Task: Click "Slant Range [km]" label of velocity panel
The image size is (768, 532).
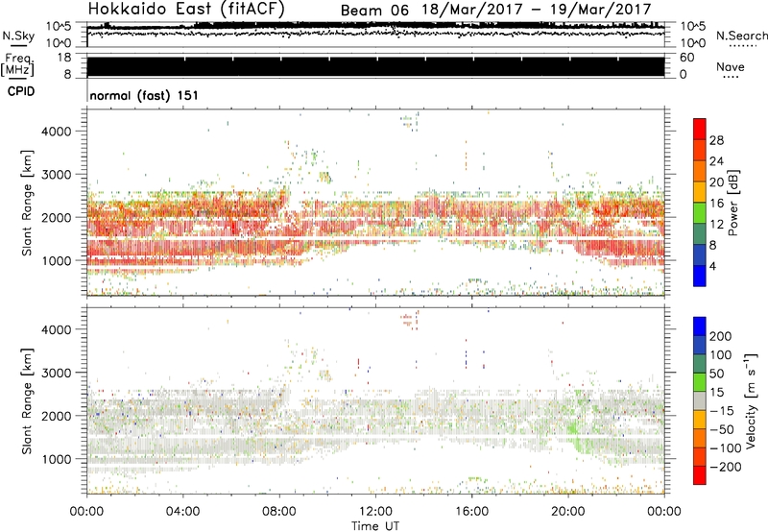Action: coord(27,401)
